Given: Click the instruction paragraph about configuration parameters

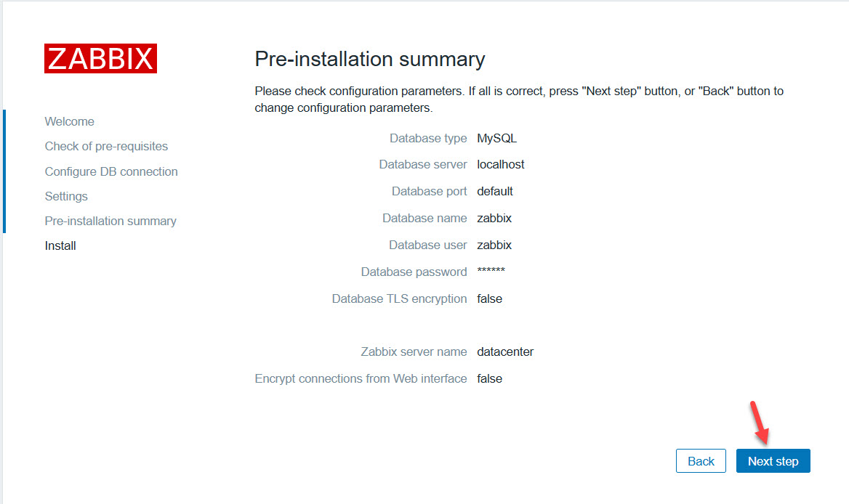Looking at the screenshot, I should [x=519, y=99].
